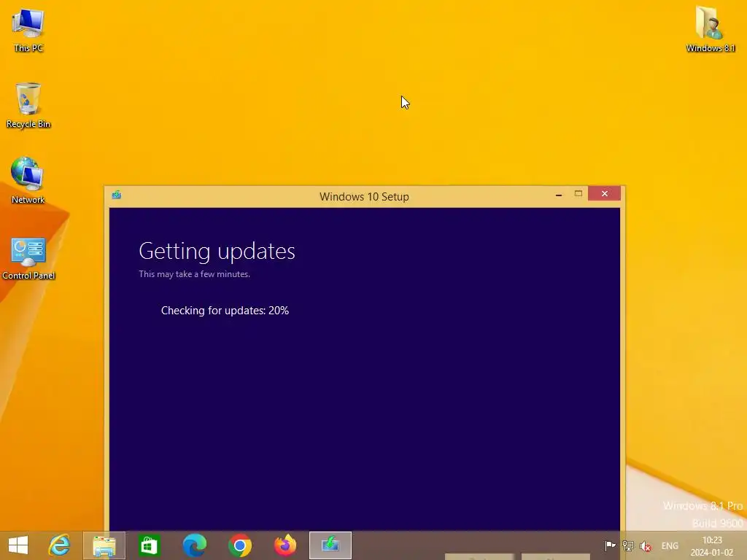Click 'Checking for updates: 20%' status
This screenshot has height=560, width=747.
pyautogui.click(x=225, y=311)
